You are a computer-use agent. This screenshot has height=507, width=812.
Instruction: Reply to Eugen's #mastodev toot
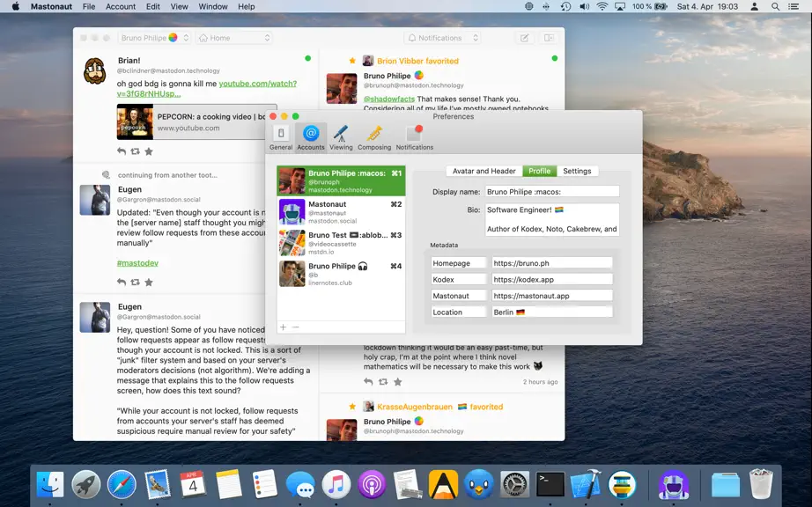click(x=122, y=283)
